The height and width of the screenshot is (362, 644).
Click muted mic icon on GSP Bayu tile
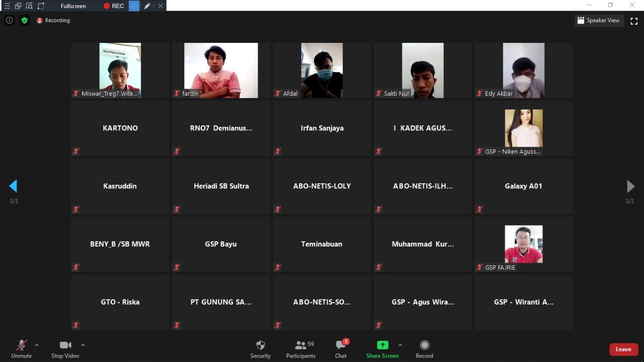177,267
